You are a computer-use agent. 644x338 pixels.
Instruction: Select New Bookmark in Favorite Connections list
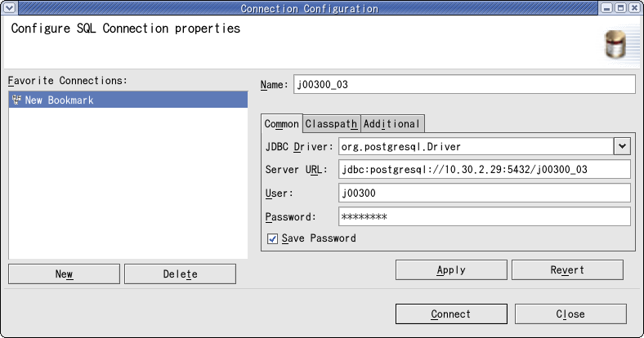pos(128,100)
